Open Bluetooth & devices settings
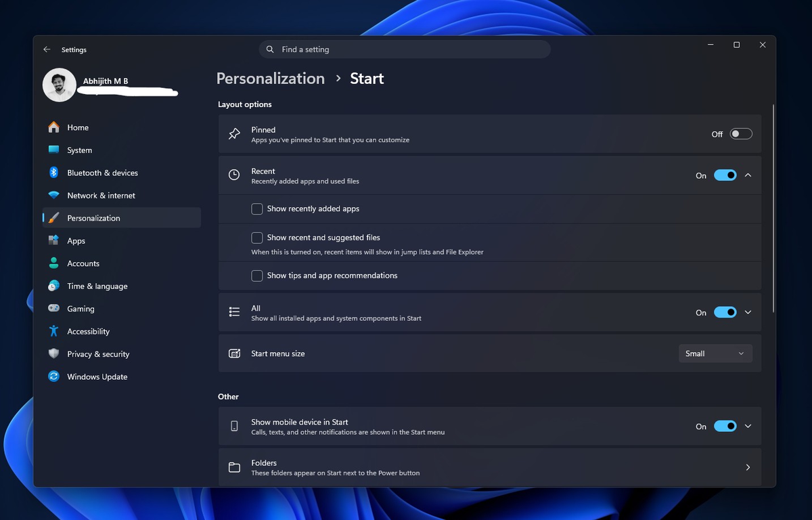 point(122,173)
